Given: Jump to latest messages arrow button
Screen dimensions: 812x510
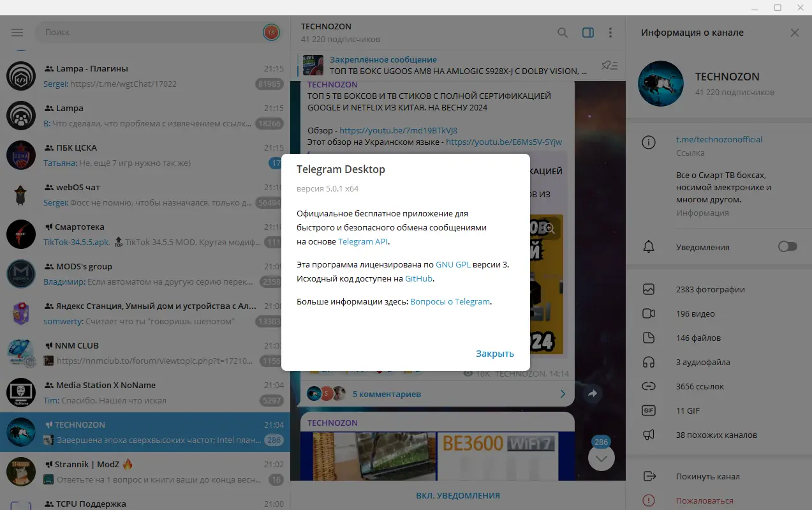Looking at the screenshot, I should (x=601, y=458).
